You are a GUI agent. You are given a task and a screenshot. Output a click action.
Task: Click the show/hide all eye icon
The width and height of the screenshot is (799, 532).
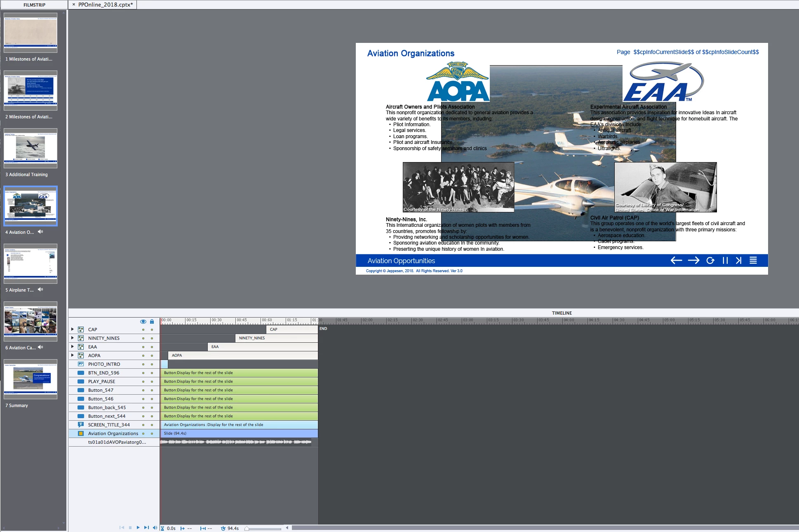tap(143, 321)
